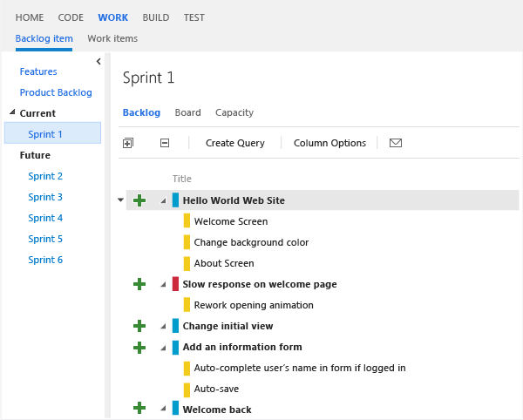Select the About Screen task
The height and width of the screenshot is (420, 523).
[x=224, y=263]
